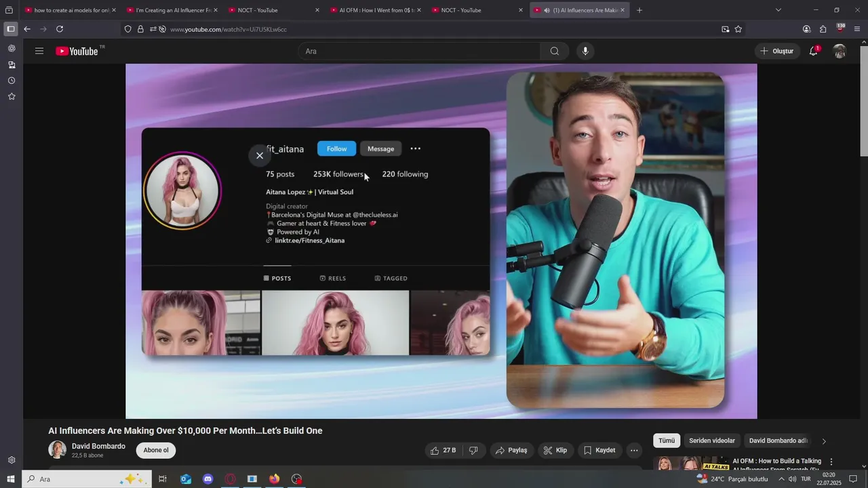Subscribe with the Abone ol button
Viewport: 868px width, 488px height.
[x=156, y=450]
